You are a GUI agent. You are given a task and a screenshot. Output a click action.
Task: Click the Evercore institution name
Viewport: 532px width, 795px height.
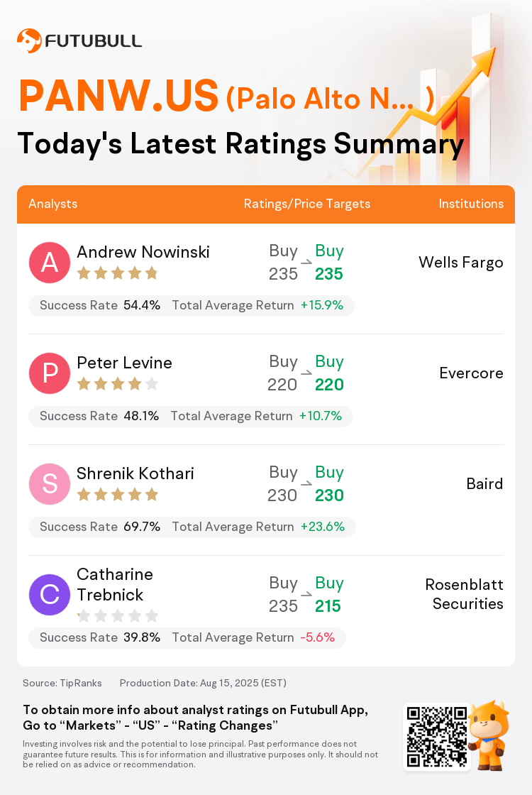471,373
